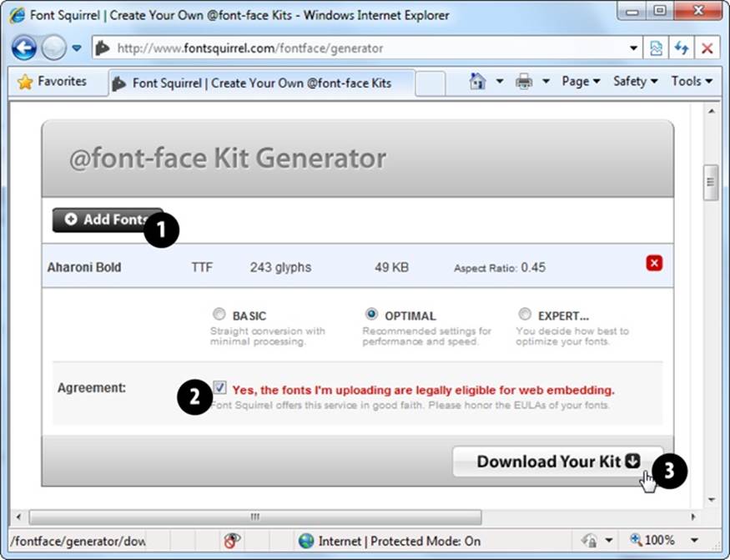
Task: Open a new blank tab
Action: tap(430, 83)
